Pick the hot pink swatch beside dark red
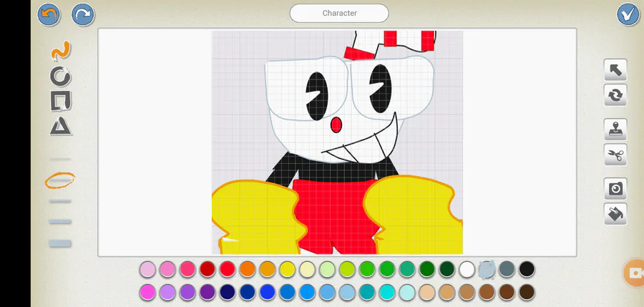The height and width of the screenshot is (307, 644). click(x=187, y=270)
